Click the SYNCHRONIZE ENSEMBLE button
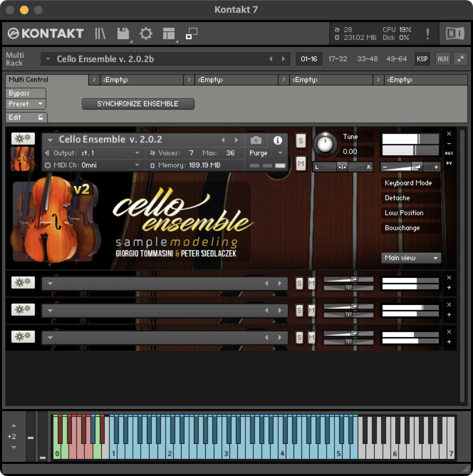This screenshot has width=473, height=476. click(x=138, y=104)
